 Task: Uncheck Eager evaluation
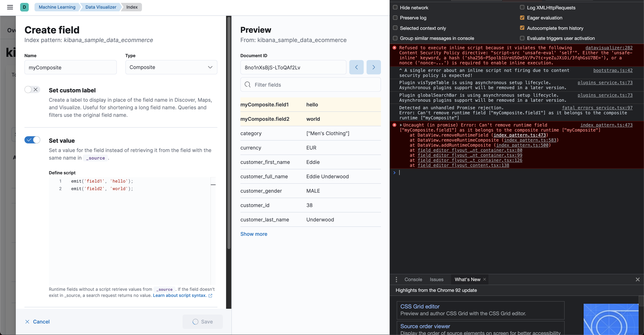point(522,17)
